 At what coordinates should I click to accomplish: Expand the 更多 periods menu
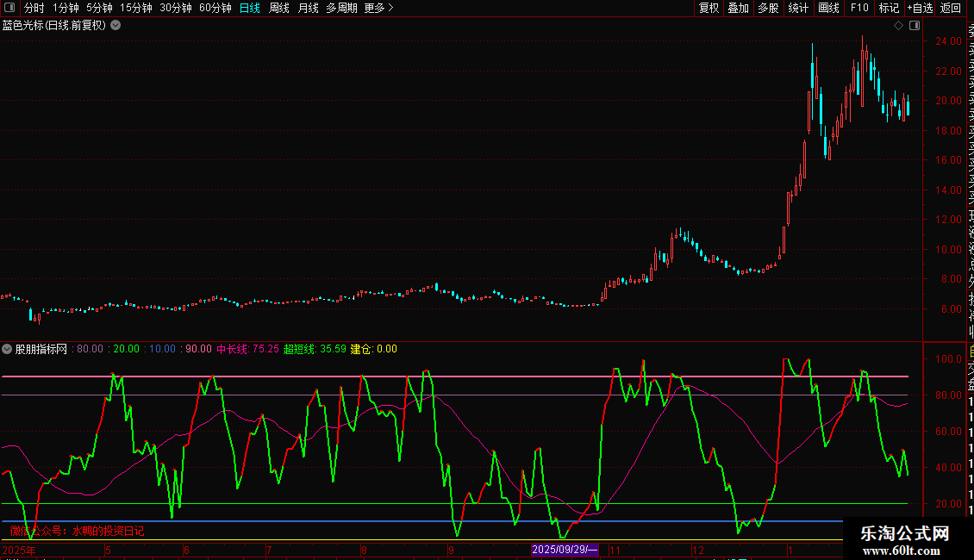pyautogui.click(x=379, y=8)
